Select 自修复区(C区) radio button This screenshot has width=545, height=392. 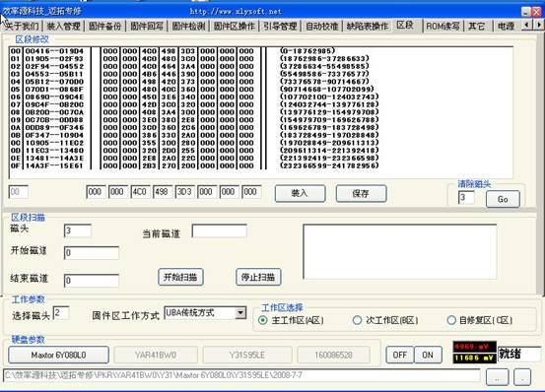coord(450,320)
